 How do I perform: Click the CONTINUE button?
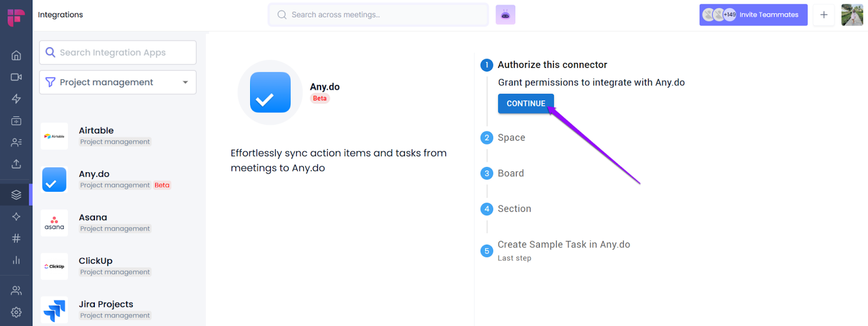coord(526,104)
